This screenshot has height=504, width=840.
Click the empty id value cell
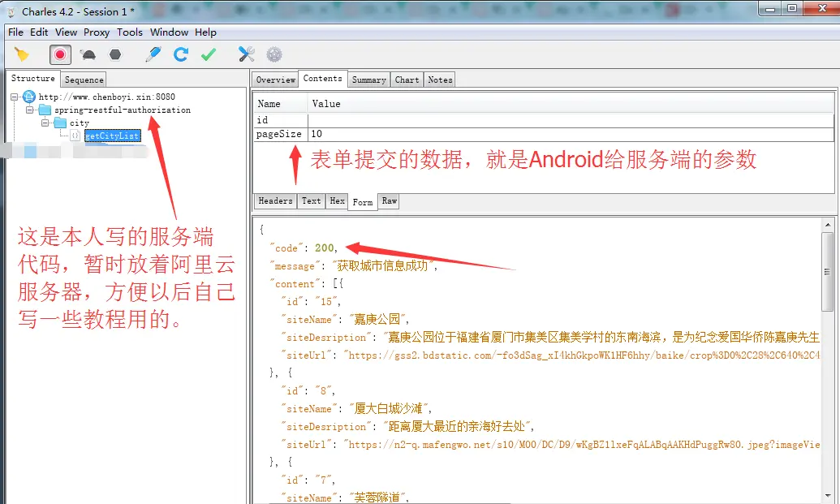coord(571,120)
